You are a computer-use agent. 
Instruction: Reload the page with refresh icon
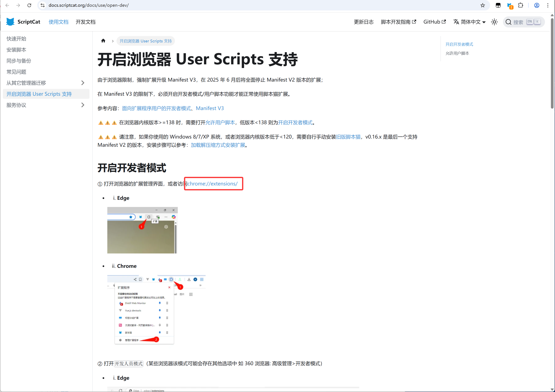29,5
